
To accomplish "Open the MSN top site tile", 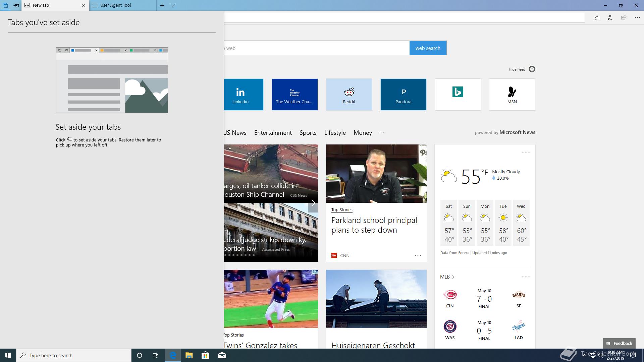I will point(512,95).
